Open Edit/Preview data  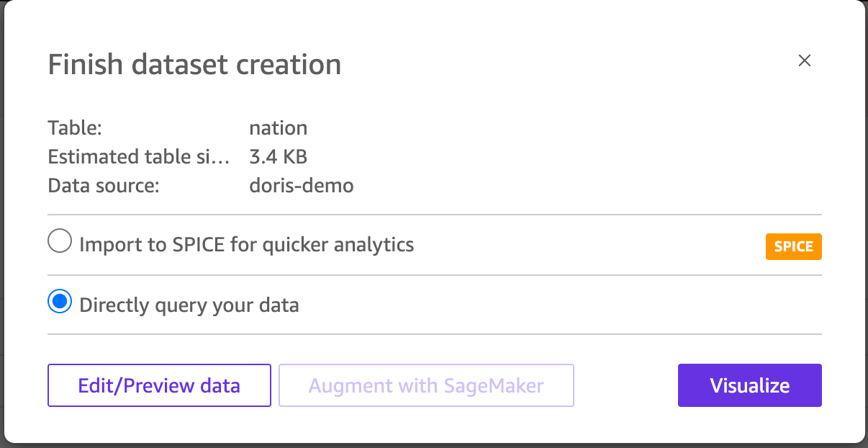coord(159,385)
